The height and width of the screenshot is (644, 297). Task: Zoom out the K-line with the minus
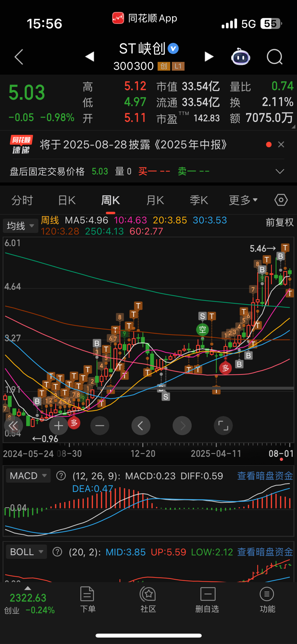click(100, 426)
